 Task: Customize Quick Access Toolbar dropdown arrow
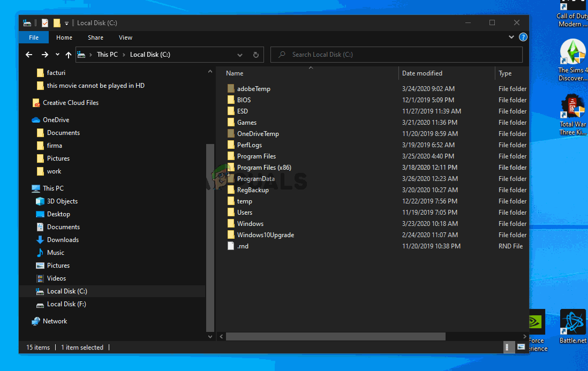(67, 23)
